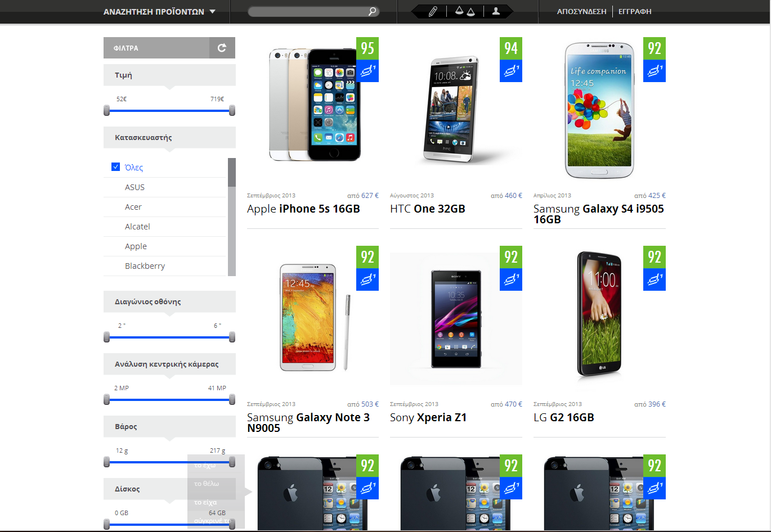Reset filters with the refresh icon
771x532 pixels.
click(222, 48)
